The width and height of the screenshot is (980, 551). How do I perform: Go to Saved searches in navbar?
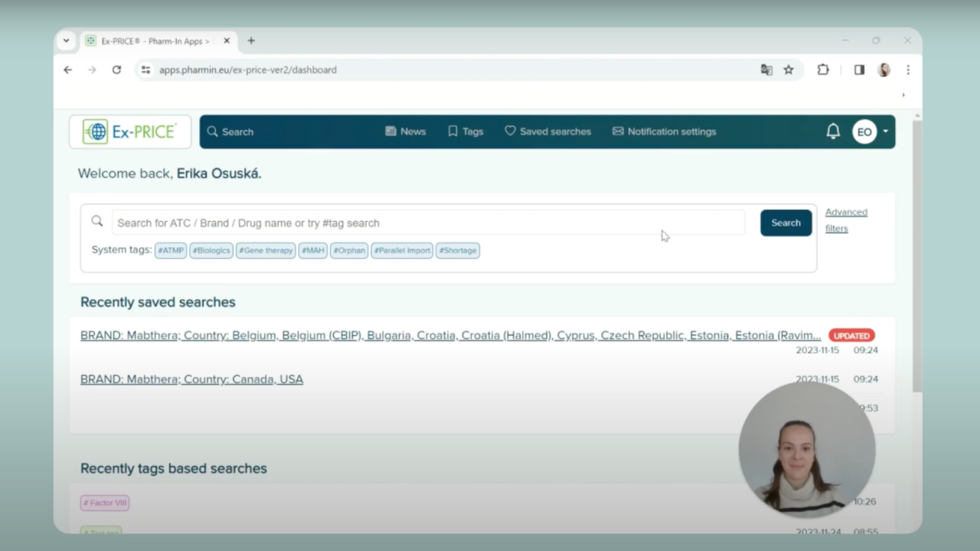pyautogui.click(x=548, y=132)
